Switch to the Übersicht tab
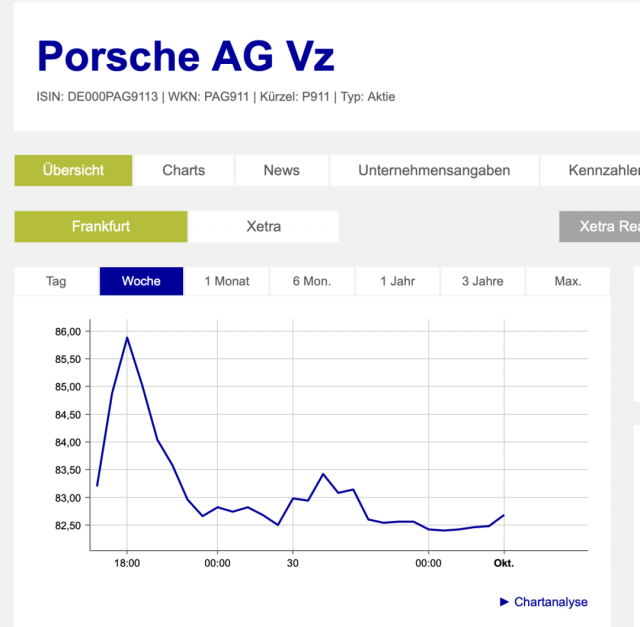This screenshot has width=640, height=627. (x=73, y=170)
